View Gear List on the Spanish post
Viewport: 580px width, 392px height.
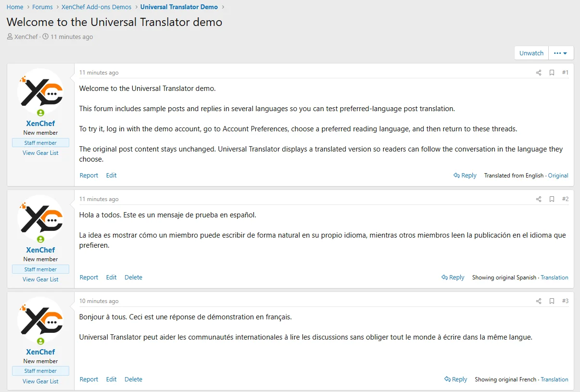pyautogui.click(x=40, y=279)
